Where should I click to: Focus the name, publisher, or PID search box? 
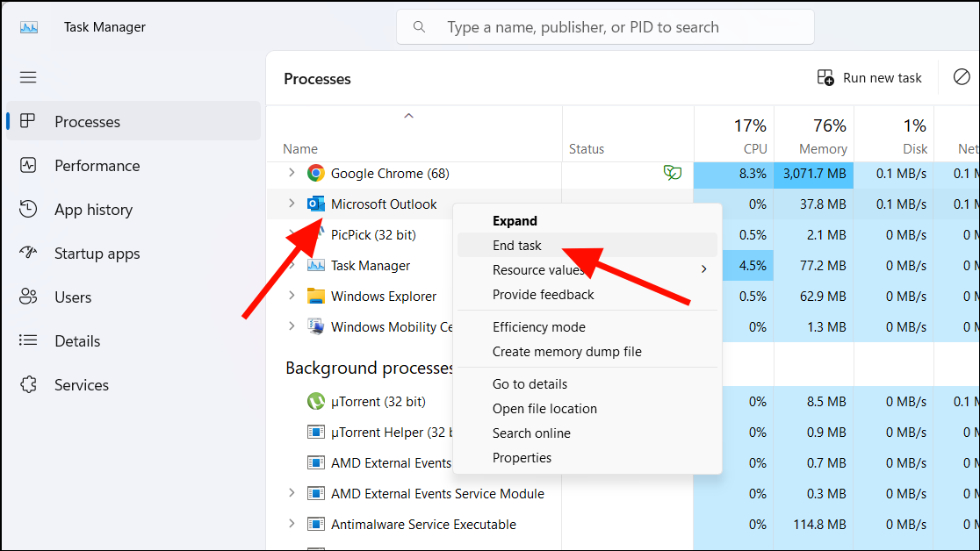point(605,27)
